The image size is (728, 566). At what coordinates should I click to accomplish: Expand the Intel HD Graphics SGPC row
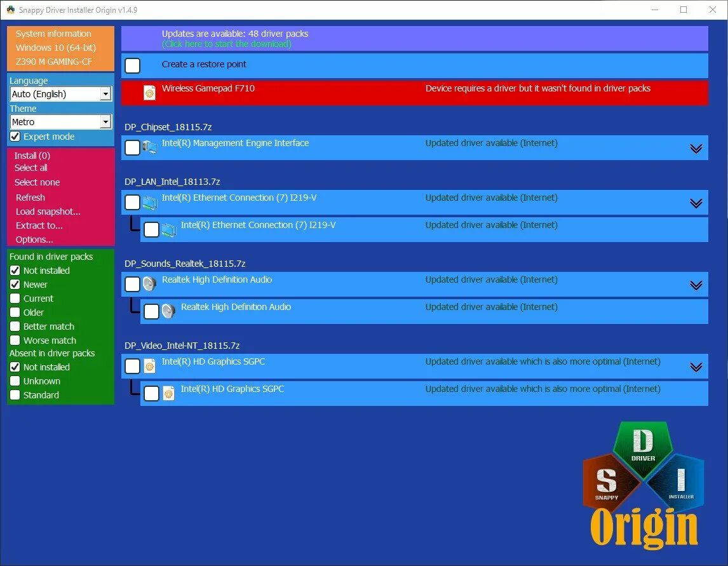tap(696, 367)
